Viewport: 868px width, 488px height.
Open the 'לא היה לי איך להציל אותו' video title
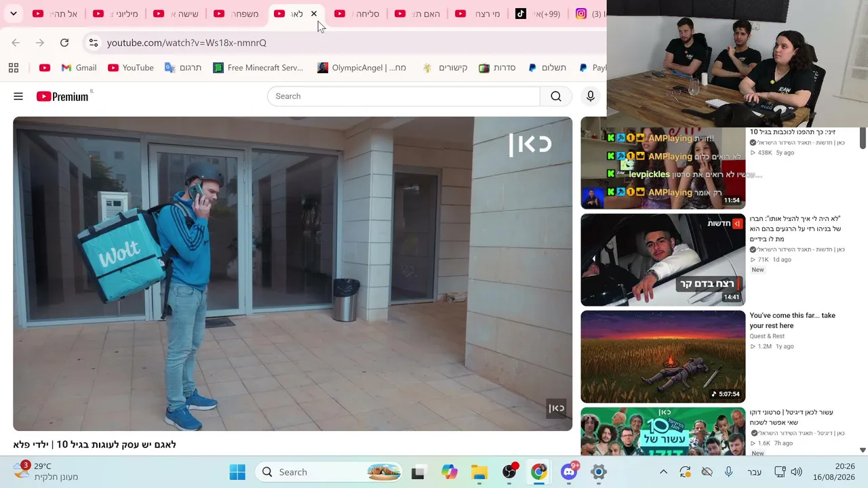click(795, 229)
